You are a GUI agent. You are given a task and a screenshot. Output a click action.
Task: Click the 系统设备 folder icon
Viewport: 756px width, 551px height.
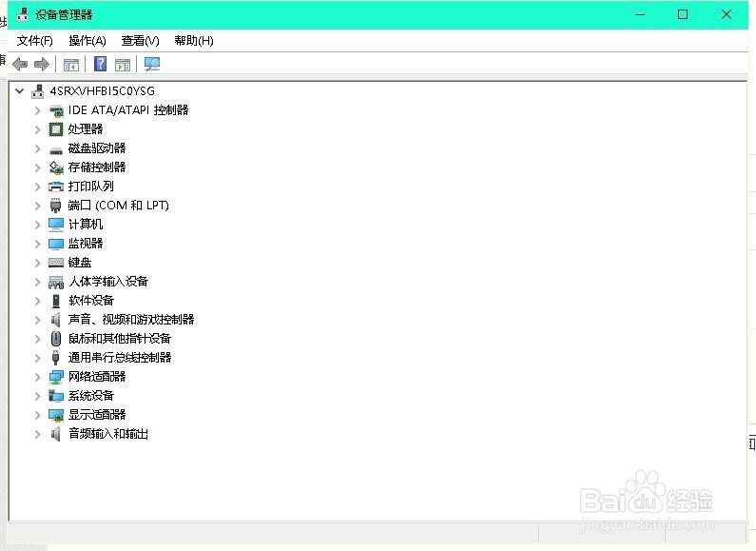click(x=56, y=396)
